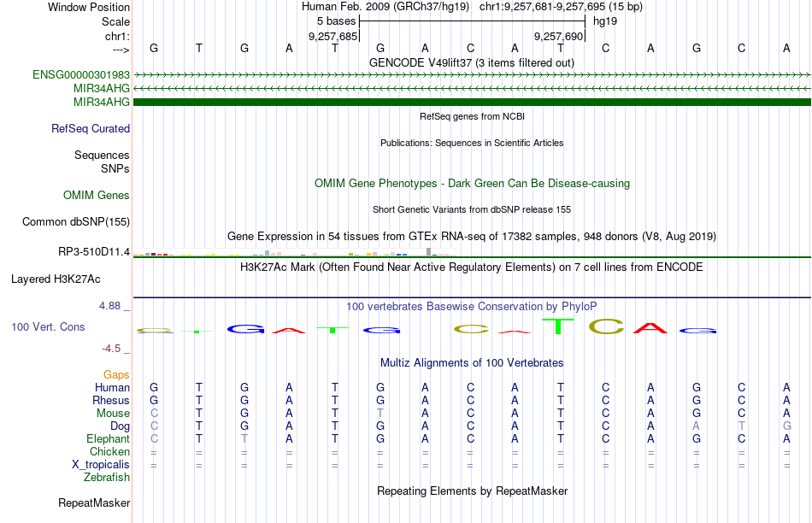812x523 pixels.
Task: Click 100 vertebrates Basewise Conservation by PhyloP title
Action: click(472, 307)
